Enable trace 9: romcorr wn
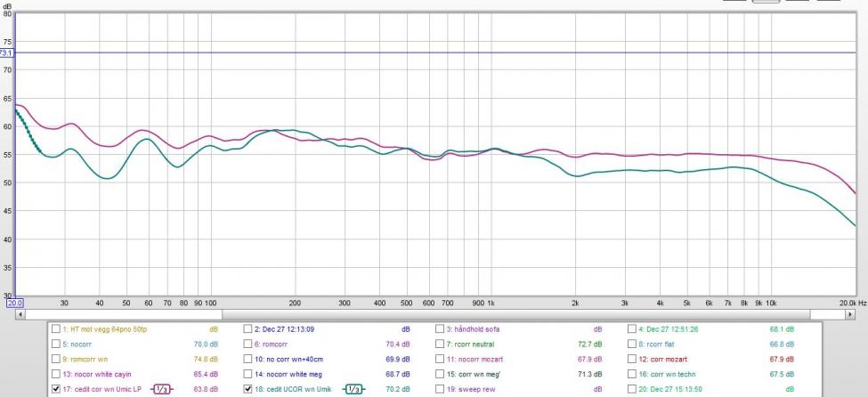868x397 pixels. click(56, 360)
